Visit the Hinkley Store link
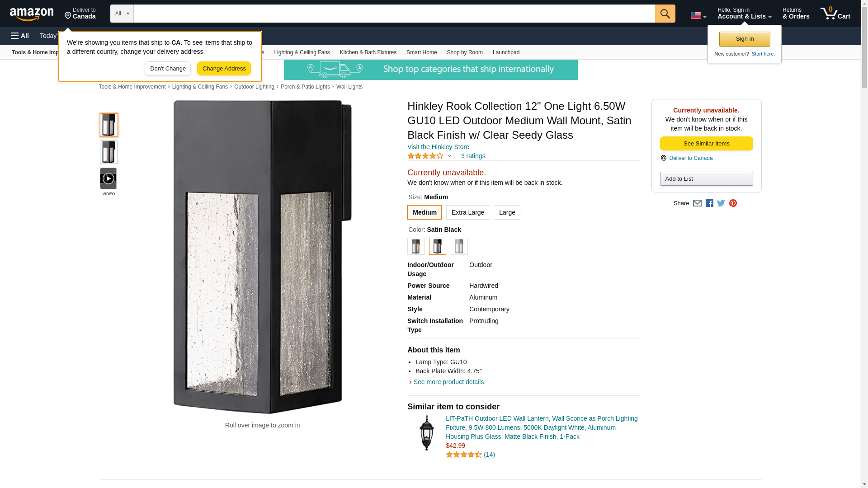Screen dimensions: 868x488 [438, 147]
